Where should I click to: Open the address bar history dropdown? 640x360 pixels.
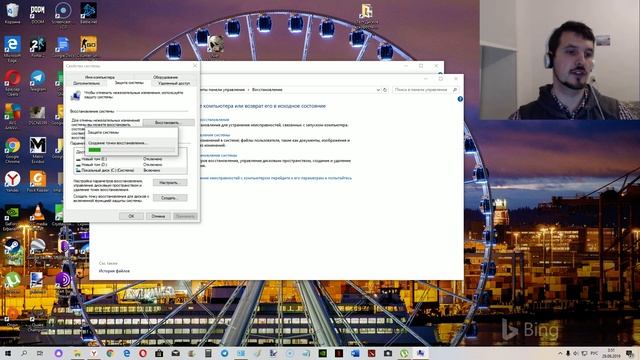coord(378,90)
